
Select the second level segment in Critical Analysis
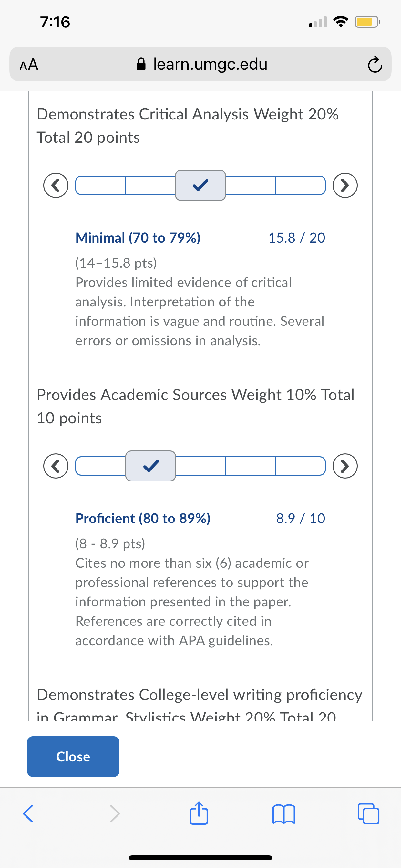click(x=150, y=185)
